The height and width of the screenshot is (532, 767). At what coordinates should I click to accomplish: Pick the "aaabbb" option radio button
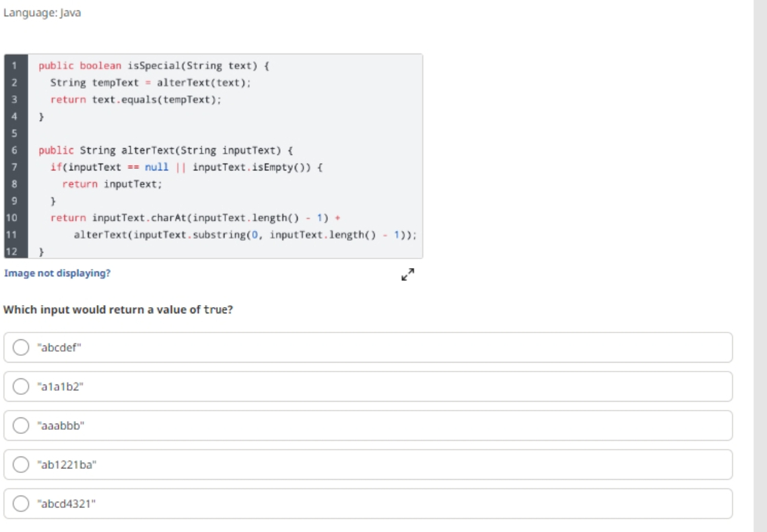coord(21,426)
